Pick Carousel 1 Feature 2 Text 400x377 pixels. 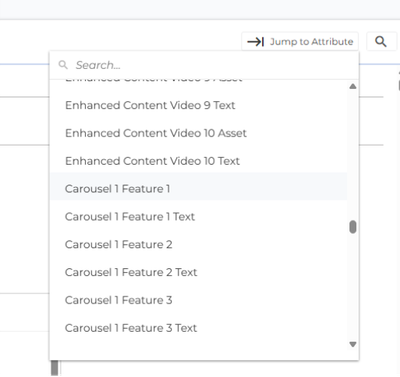pyautogui.click(x=199, y=272)
